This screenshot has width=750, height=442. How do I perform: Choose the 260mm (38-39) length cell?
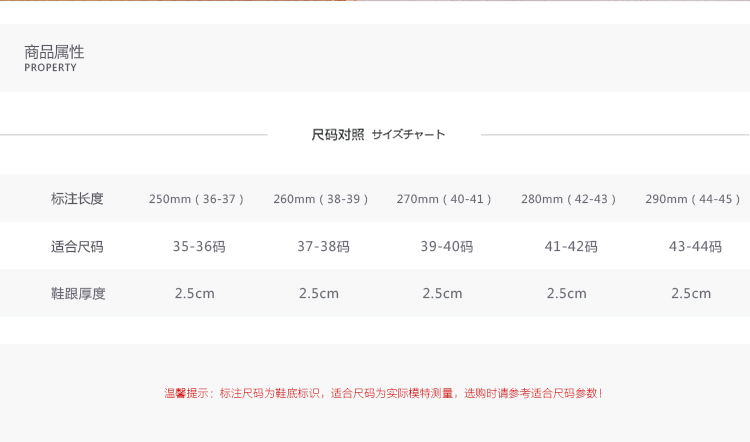pos(321,199)
